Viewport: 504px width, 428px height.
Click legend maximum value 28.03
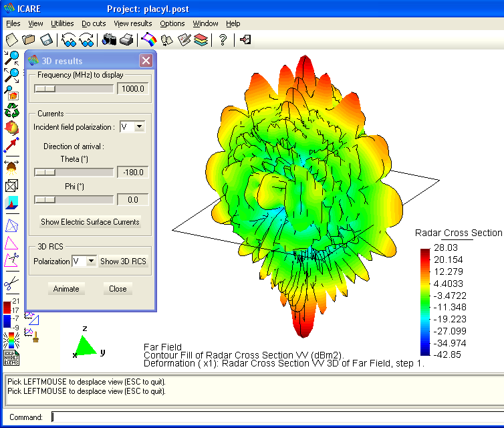point(445,247)
